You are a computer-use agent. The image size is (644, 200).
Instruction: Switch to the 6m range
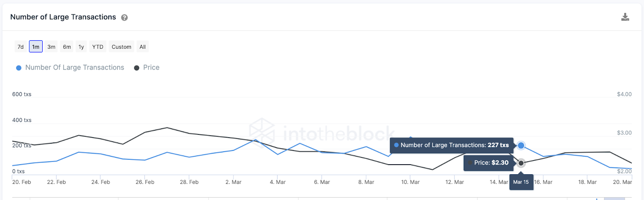click(x=67, y=47)
